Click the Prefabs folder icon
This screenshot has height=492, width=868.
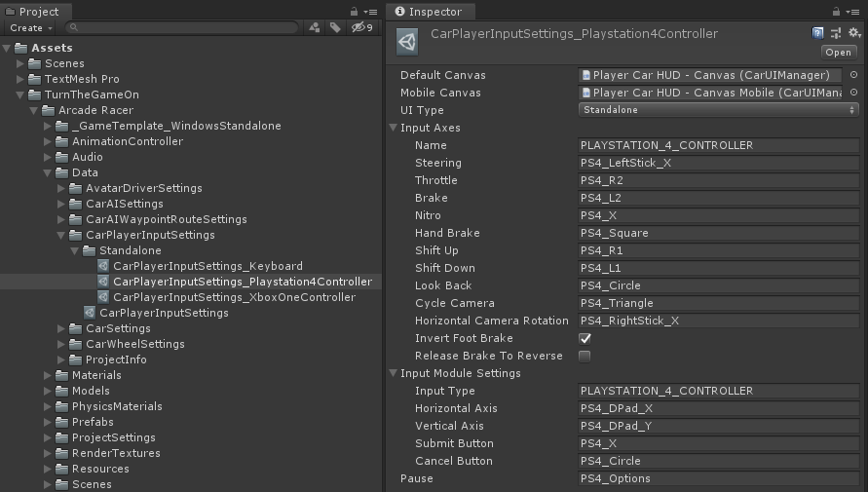(x=62, y=422)
